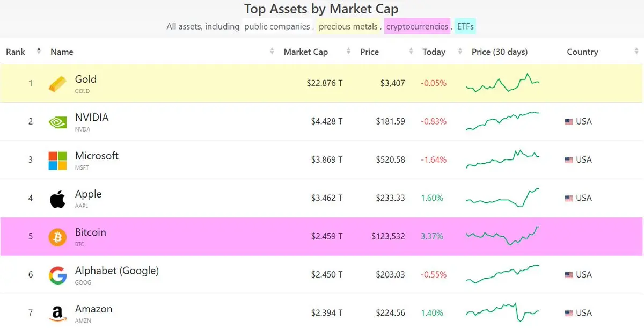Click the BTC ticker symbol

[x=80, y=244]
